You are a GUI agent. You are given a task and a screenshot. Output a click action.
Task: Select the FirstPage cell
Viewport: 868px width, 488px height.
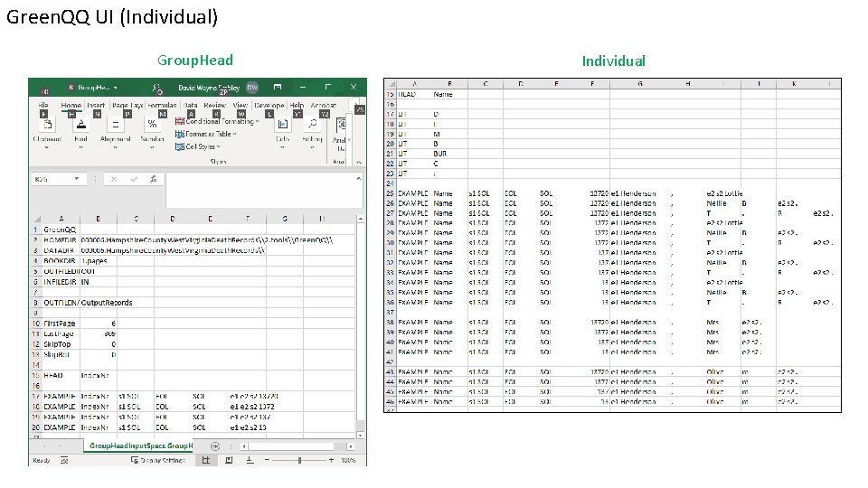[x=61, y=324]
